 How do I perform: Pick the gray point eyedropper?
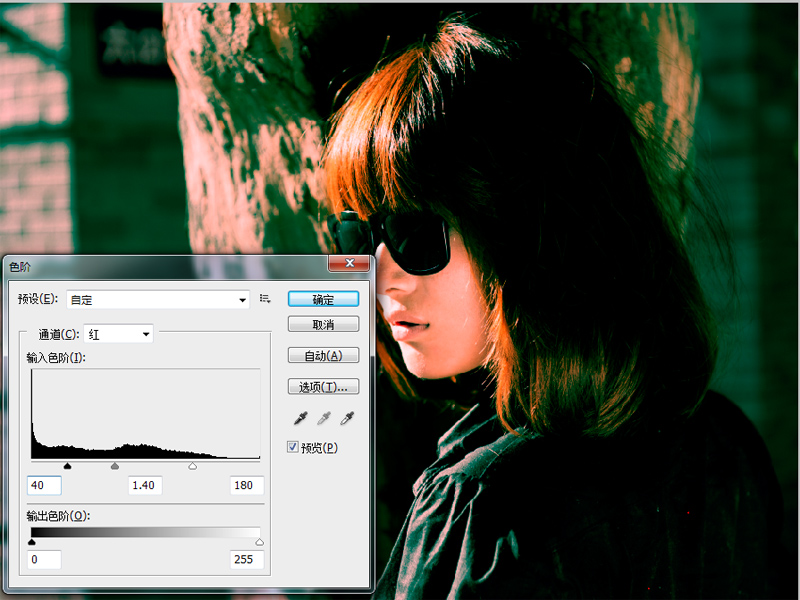tap(322, 420)
